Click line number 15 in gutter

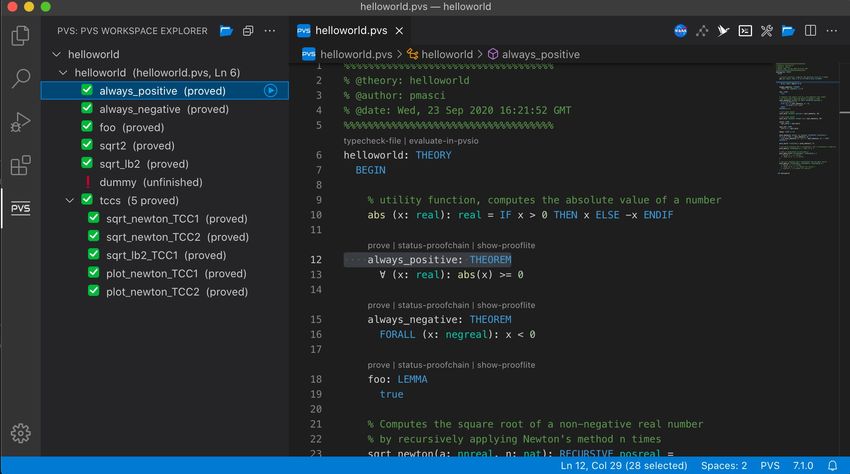[316, 319]
